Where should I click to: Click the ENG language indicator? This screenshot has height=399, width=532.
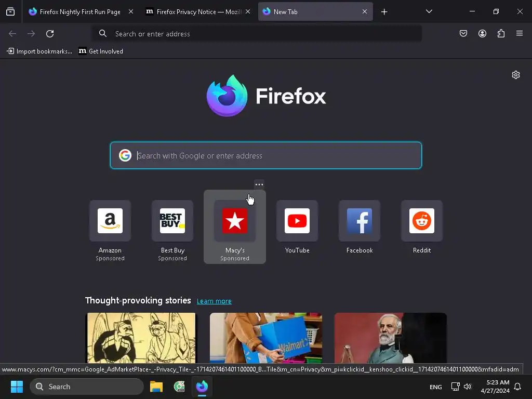coord(436,387)
